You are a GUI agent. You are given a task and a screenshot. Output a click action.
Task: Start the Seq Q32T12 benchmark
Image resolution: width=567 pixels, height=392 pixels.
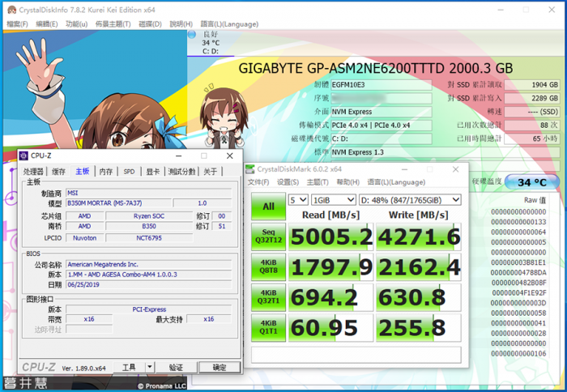point(268,236)
